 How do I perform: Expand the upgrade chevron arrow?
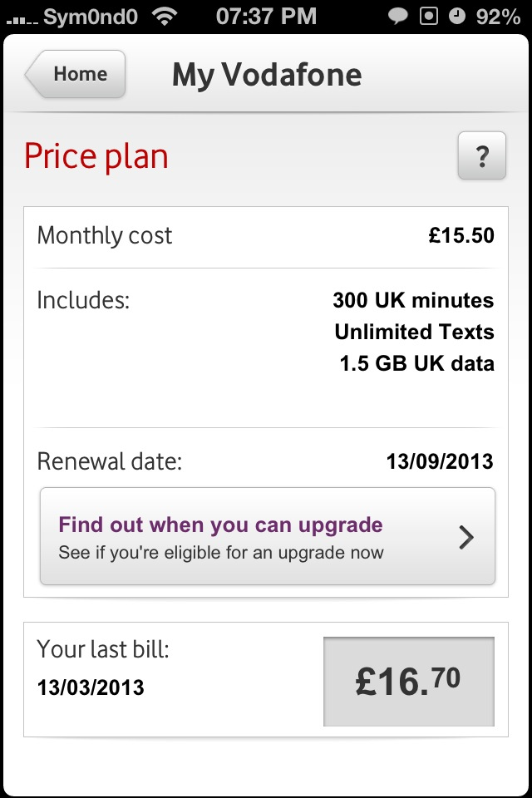pyautogui.click(x=466, y=538)
